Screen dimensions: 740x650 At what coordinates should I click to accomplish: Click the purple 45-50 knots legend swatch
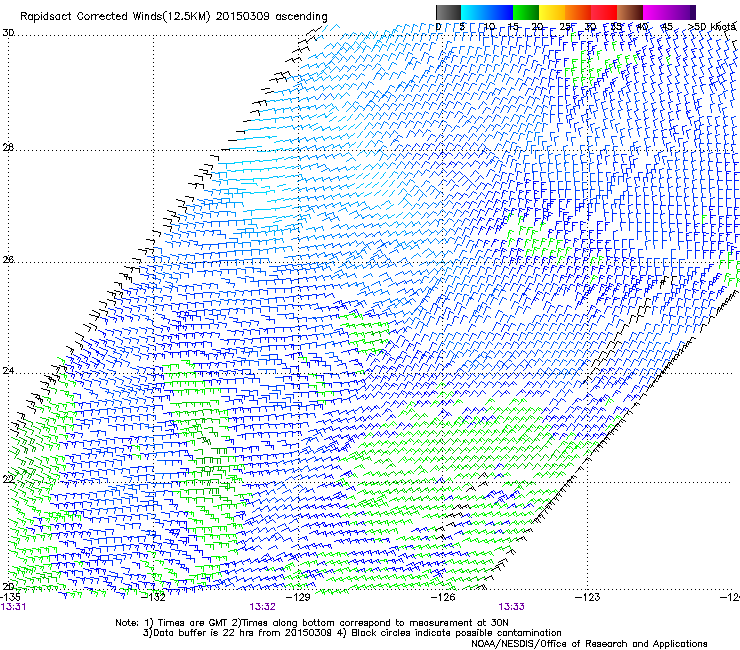pyautogui.click(x=682, y=13)
